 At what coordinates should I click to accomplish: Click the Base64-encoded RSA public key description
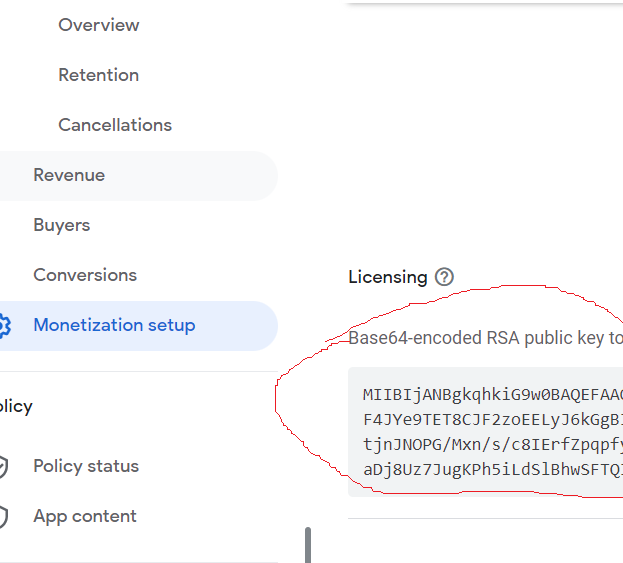[x=485, y=338]
